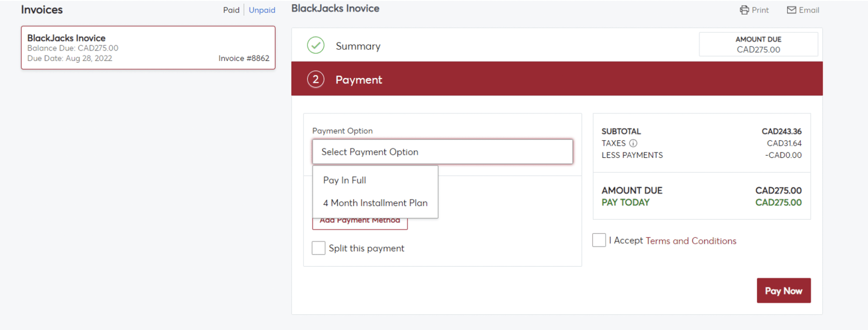This screenshot has height=330, width=868.
Task: Check the I Accept terms checkbox
Action: coord(599,240)
